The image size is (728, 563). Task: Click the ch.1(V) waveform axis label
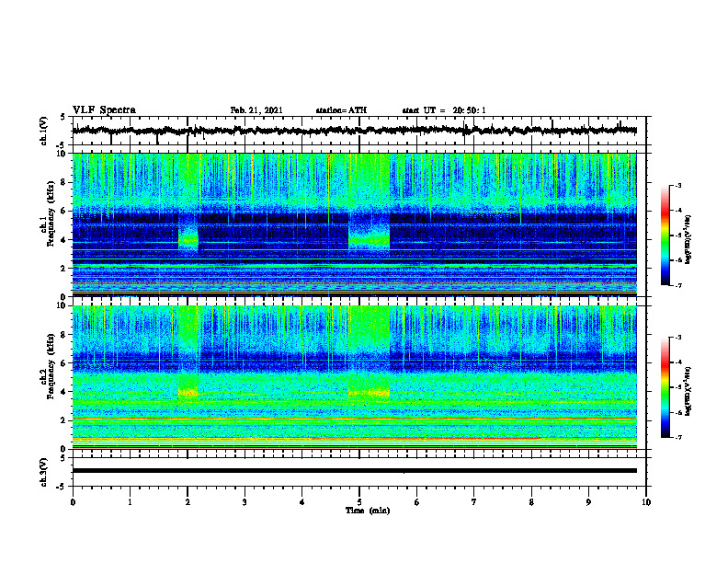pyautogui.click(x=44, y=131)
